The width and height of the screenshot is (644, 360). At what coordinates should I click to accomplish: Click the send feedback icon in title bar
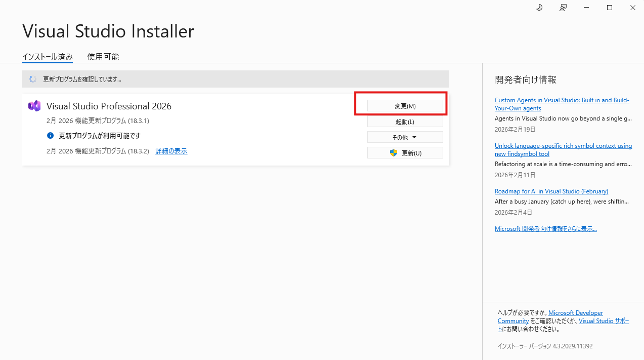[x=563, y=8]
